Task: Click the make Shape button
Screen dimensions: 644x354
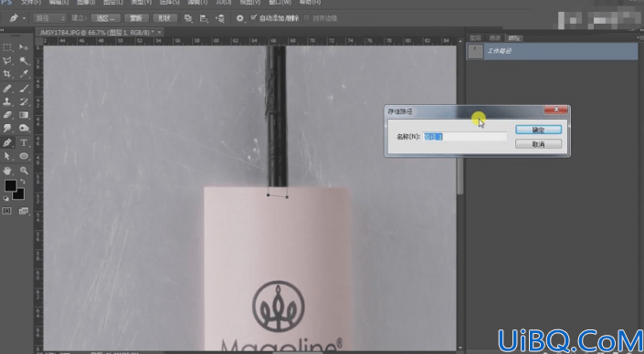Action: 164,18
